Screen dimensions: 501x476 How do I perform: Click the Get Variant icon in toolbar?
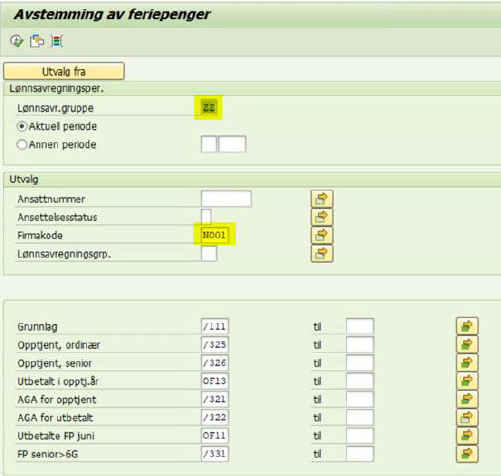(x=37, y=41)
